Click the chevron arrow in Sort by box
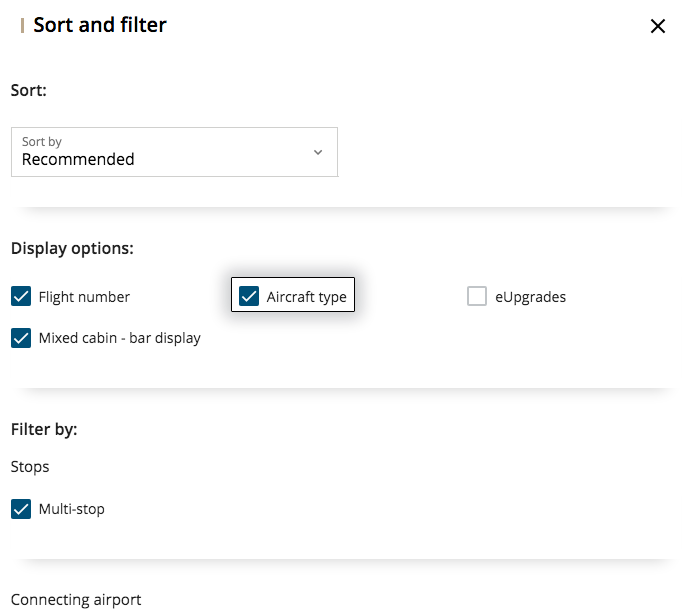The width and height of the screenshot is (683, 616). (x=318, y=152)
